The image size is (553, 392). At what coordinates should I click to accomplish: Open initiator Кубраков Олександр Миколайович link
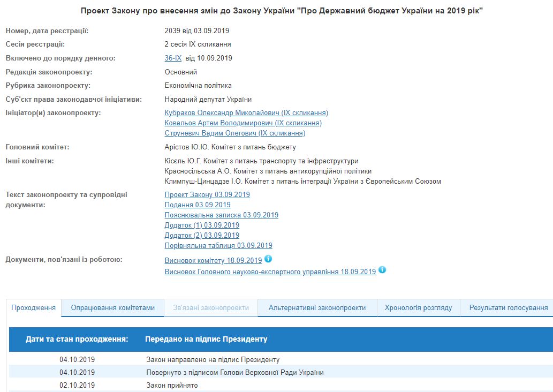tap(246, 113)
